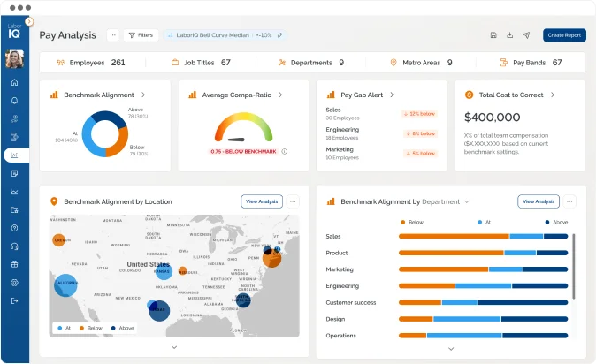596x364 pixels.
Task: Open the headset support icon in sidebar
Action: (14, 246)
